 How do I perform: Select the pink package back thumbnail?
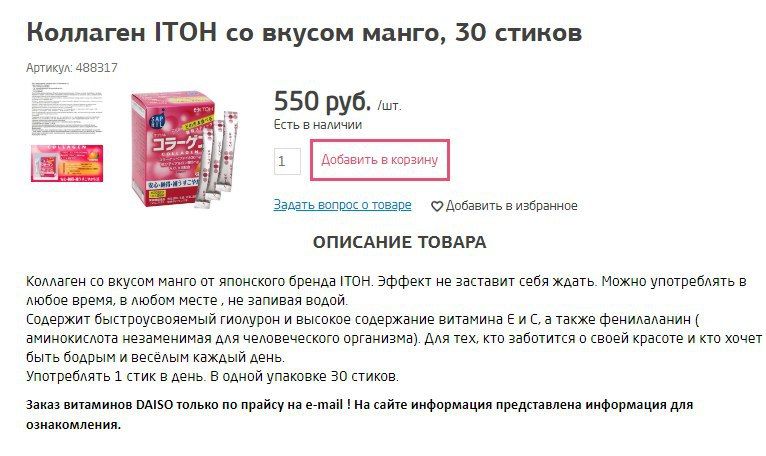(x=67, y=163)
